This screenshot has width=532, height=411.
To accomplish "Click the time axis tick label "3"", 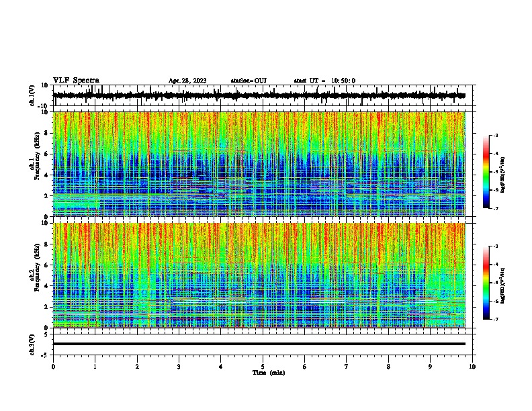I will 179,367.
